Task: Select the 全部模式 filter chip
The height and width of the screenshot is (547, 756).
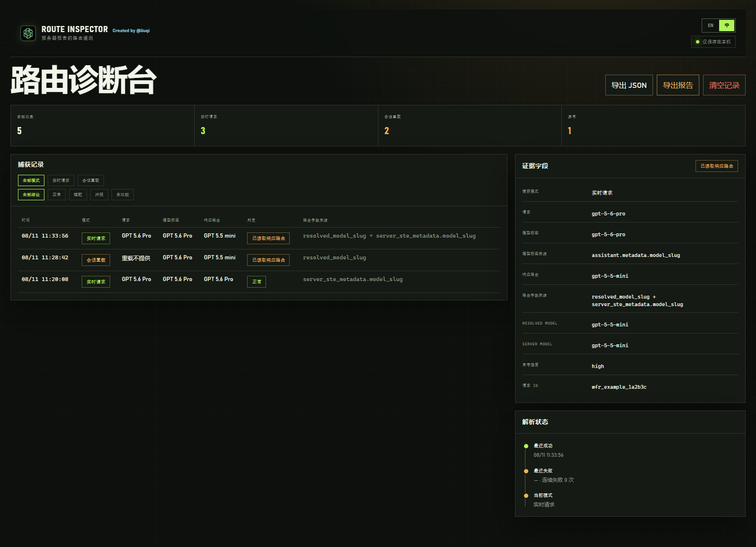Action: click(x=31, y=180)
